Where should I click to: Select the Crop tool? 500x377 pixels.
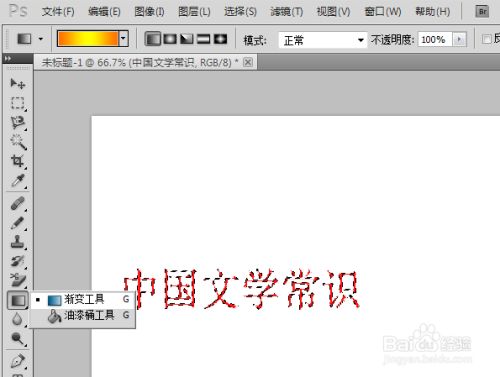(18, 161)
